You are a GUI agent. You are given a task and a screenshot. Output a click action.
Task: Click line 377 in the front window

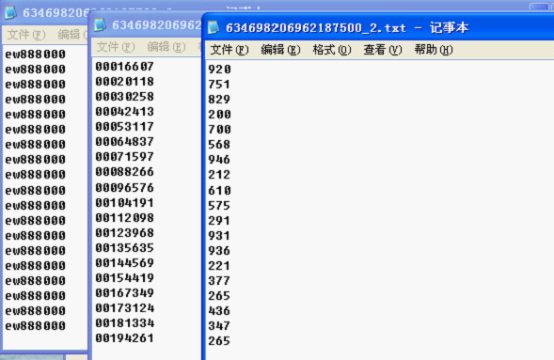tap(219, 281)
